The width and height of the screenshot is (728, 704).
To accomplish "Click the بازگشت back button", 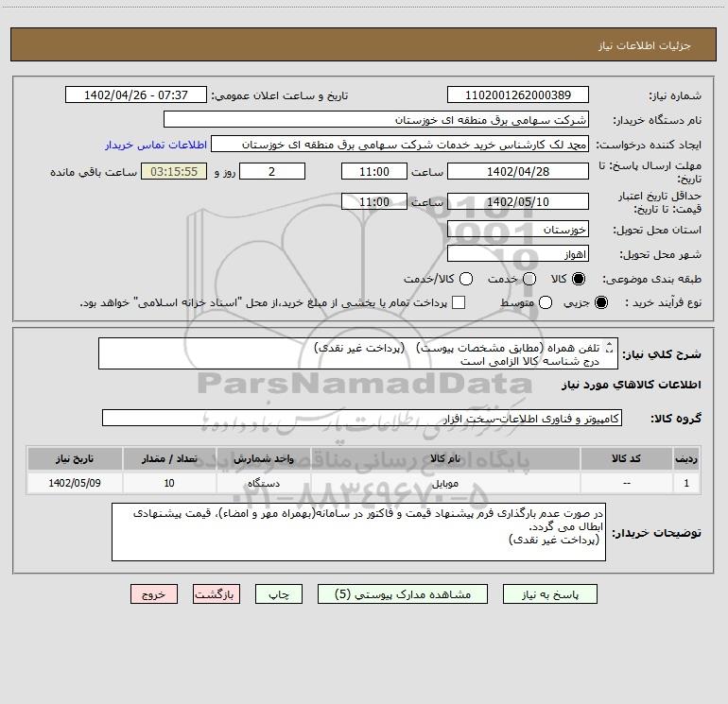I will click(x=217, y=594).
